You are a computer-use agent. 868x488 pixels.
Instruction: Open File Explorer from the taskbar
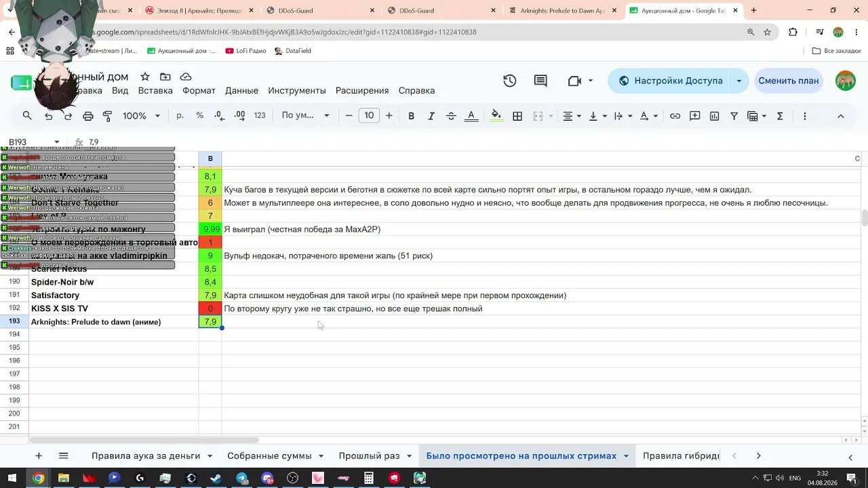[64, 478]
